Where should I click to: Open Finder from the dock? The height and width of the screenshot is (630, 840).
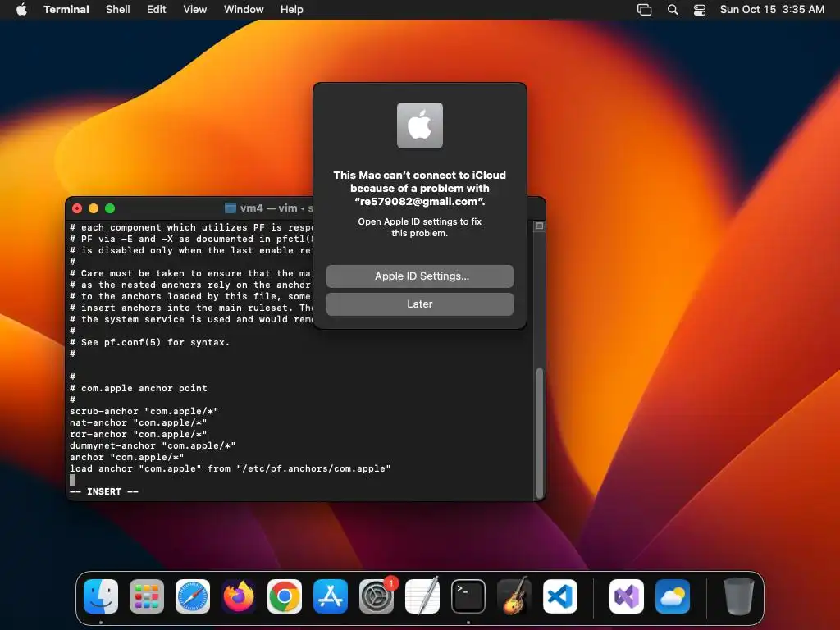(101, 596)
